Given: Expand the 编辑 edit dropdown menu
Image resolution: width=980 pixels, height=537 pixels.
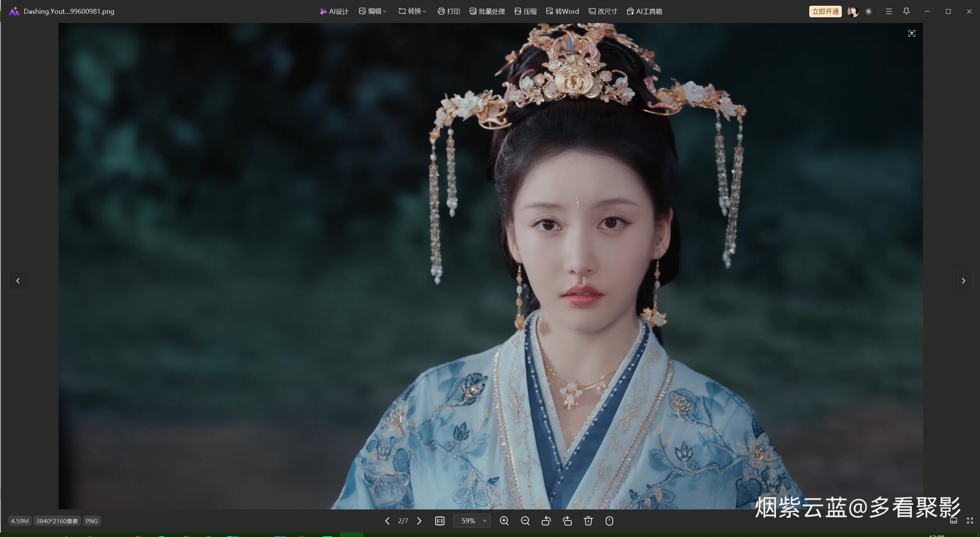Looking at the screenshot, I should coord(372,11).
